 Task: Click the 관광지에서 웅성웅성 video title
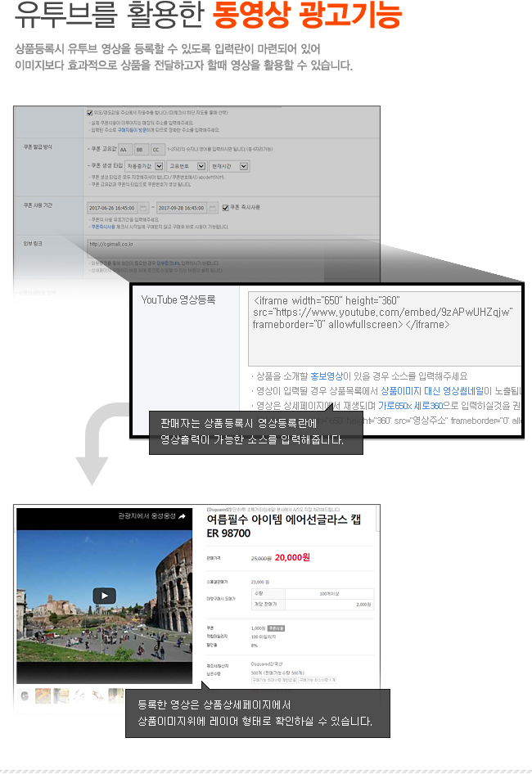coord(147,515)
